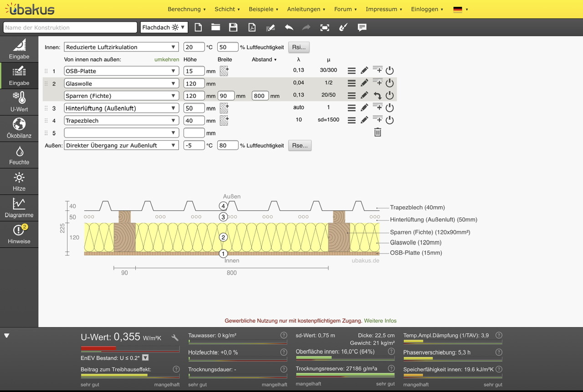Screen dimensions: 583x392
Task: Open the Beispiele menu
Action: [264, 9]
